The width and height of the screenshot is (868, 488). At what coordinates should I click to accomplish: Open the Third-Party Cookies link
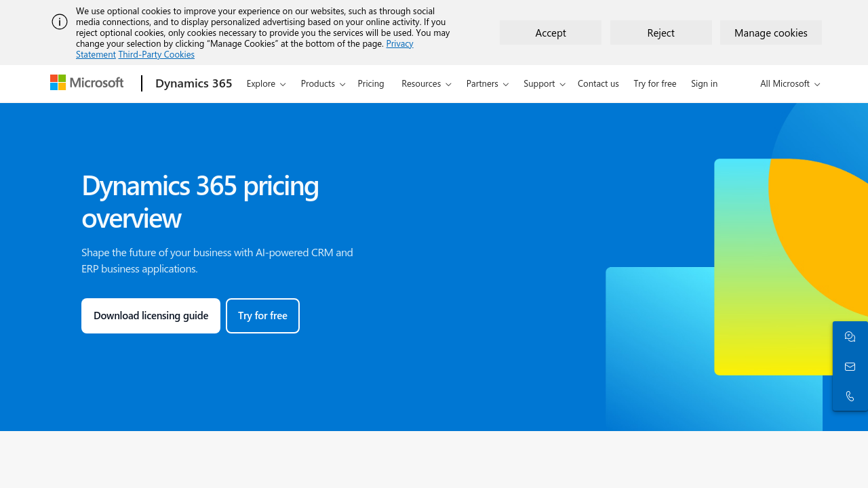click(156, 54)
